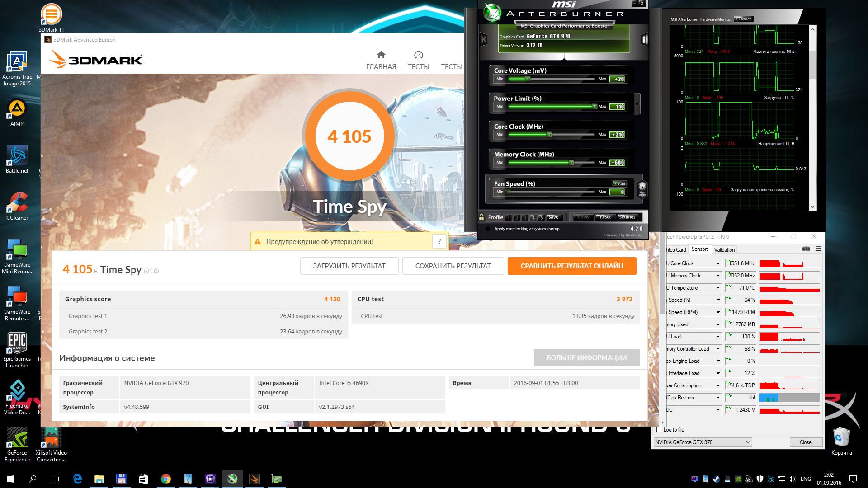Expand the Power Limit link arrow
Viewport: 868px width, 488px height.
tap(637, 104)
